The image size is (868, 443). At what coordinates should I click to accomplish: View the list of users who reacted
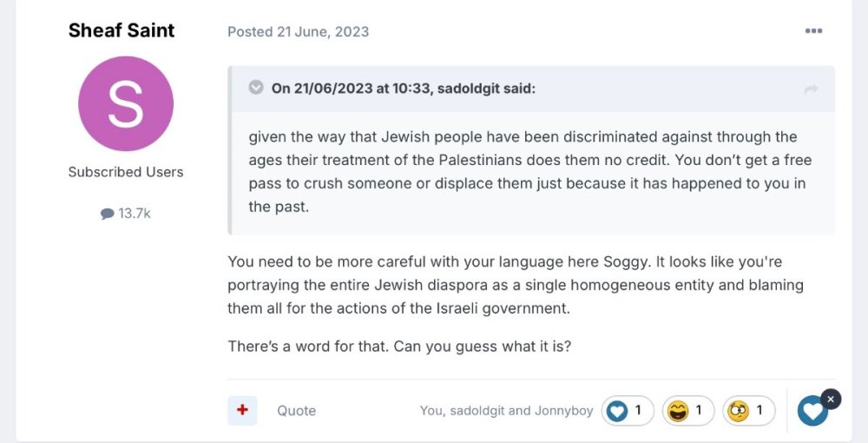tap(506, 411)
